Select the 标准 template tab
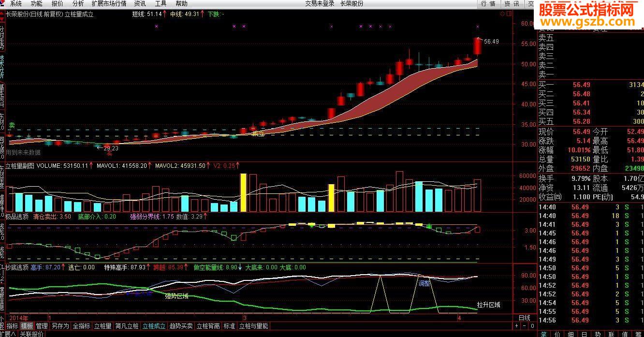Viewport: 644px width, 337px height. [x=229, y=326]
